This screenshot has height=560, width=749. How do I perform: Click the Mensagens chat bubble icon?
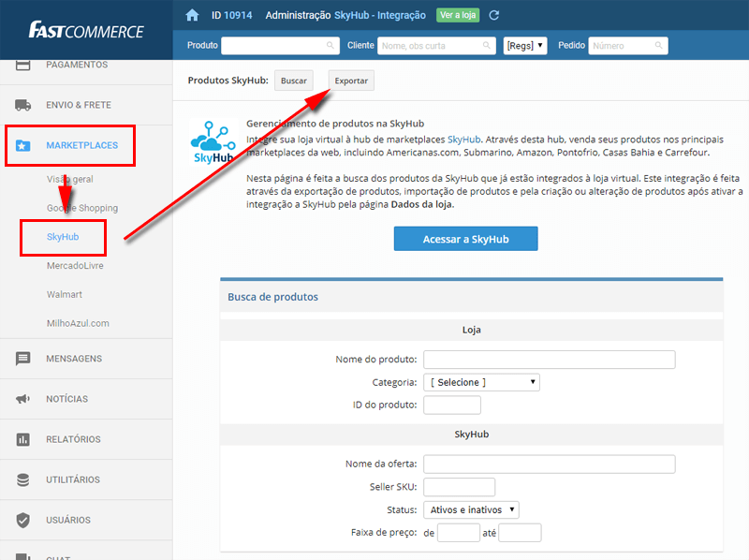(x=22, y=359)
